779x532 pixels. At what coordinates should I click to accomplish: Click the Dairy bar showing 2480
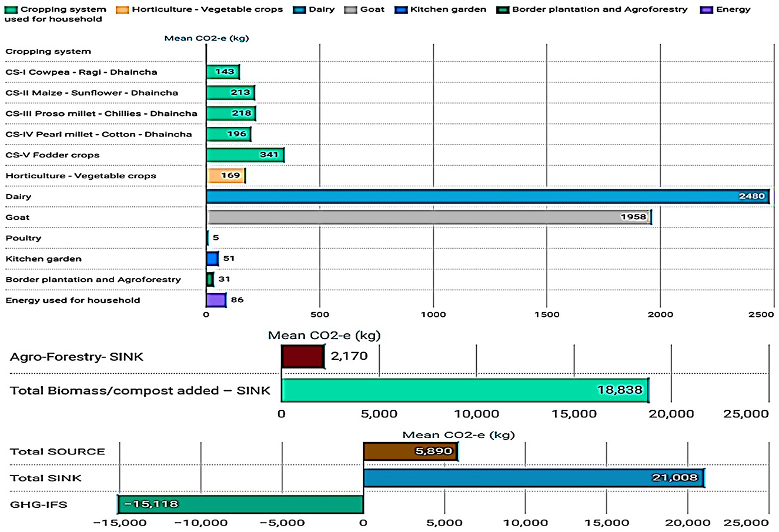pos(488,196)
